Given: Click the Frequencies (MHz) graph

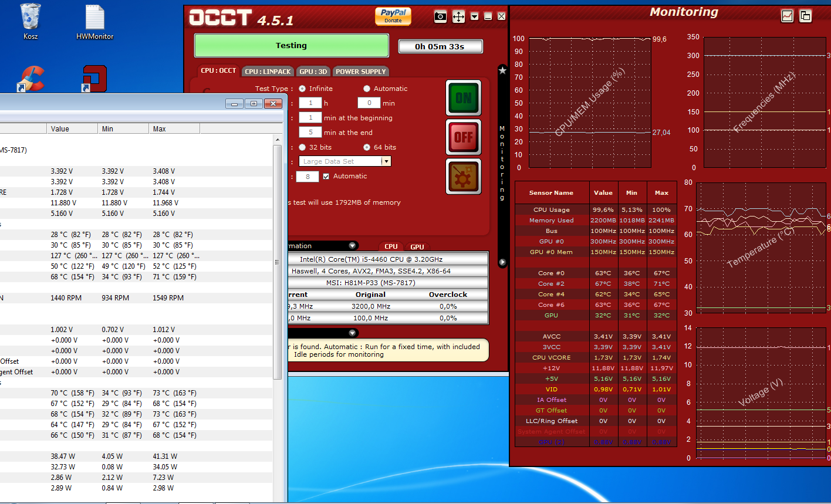Looking at the screenshot, I should click(x=765, y=102).
